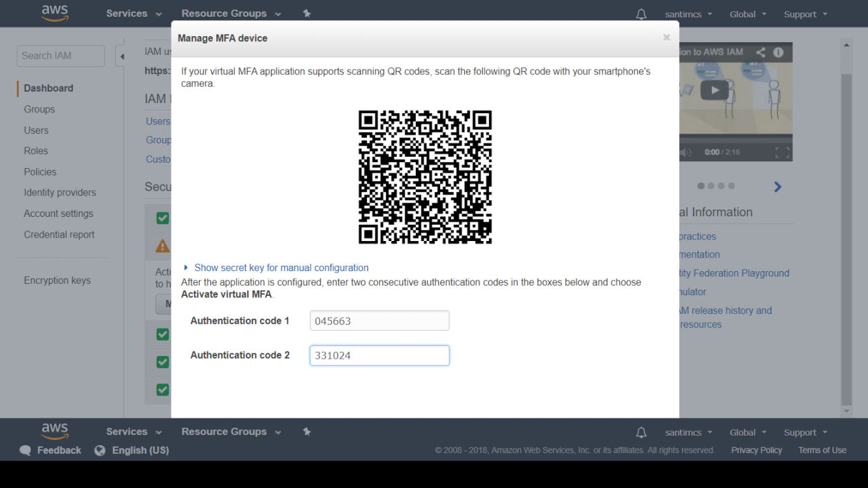Open Terms of Use link in footer
Viewport: 868px width, 488px height.
(822, 451)
